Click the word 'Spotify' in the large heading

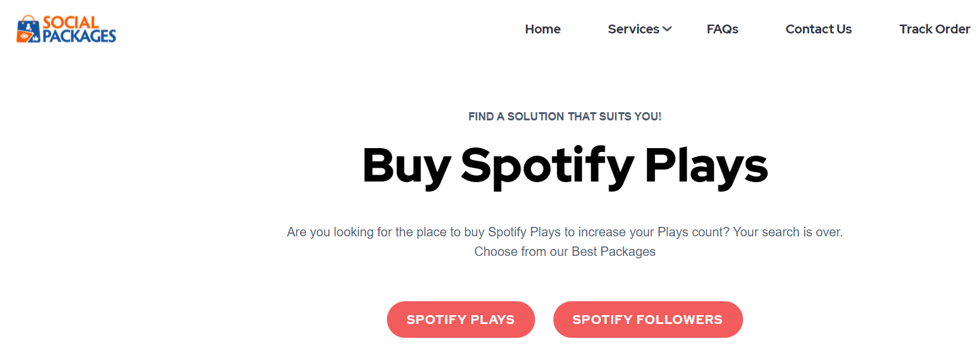click(x=548, y=166)
